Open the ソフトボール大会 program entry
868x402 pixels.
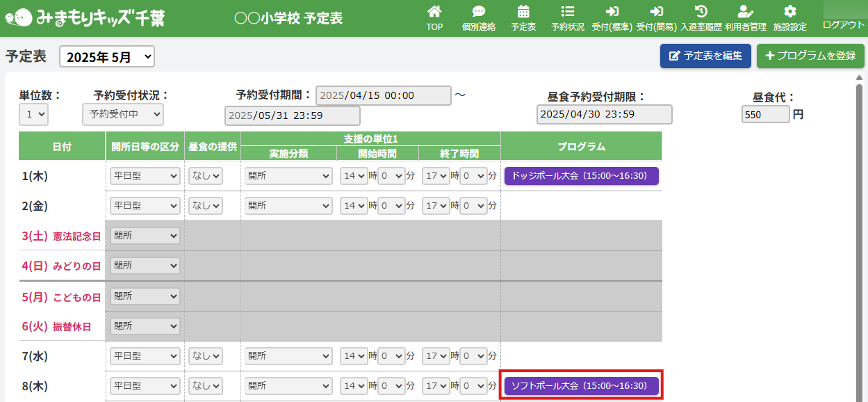click(581, 385)
